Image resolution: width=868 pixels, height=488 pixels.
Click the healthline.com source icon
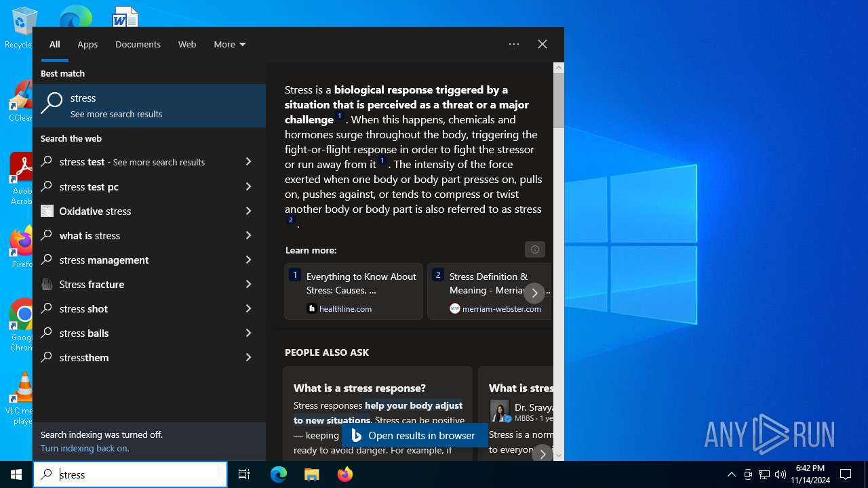click(x=312, y=308)
